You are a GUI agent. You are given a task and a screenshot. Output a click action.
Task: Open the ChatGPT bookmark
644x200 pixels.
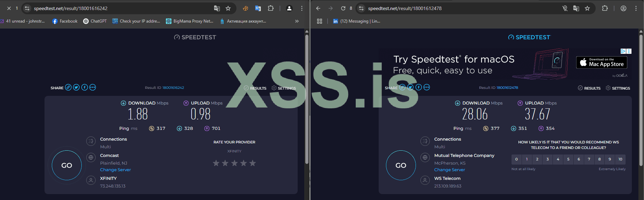pyautogui.click(x=95, y=21)
